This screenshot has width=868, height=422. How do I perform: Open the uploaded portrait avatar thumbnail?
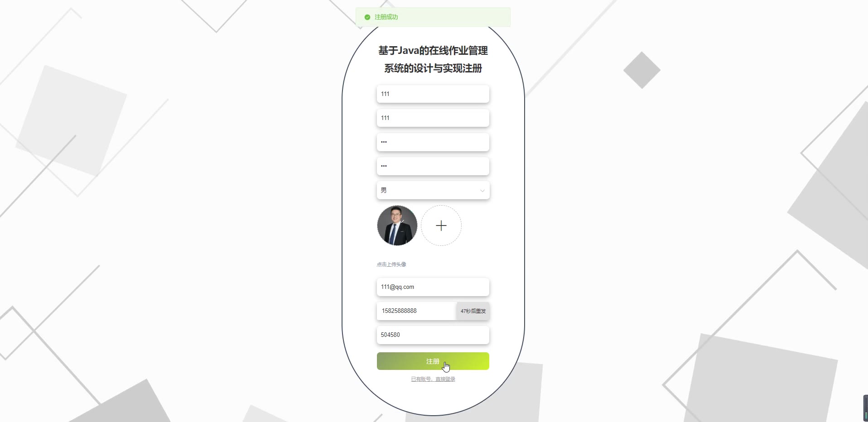(x=397, y=225)
